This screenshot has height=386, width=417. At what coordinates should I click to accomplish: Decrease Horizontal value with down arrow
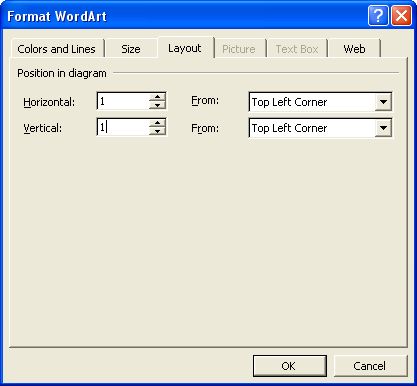coord(157,105)
